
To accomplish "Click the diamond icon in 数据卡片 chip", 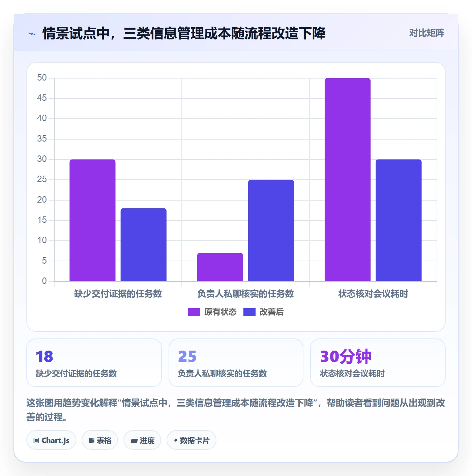I will click(176, 440).
